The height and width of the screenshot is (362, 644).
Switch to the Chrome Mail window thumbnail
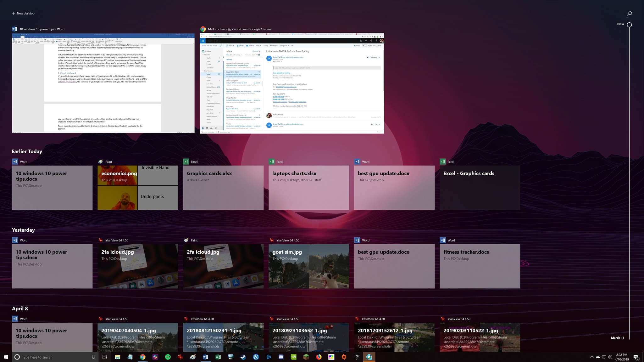click(292, 83)
